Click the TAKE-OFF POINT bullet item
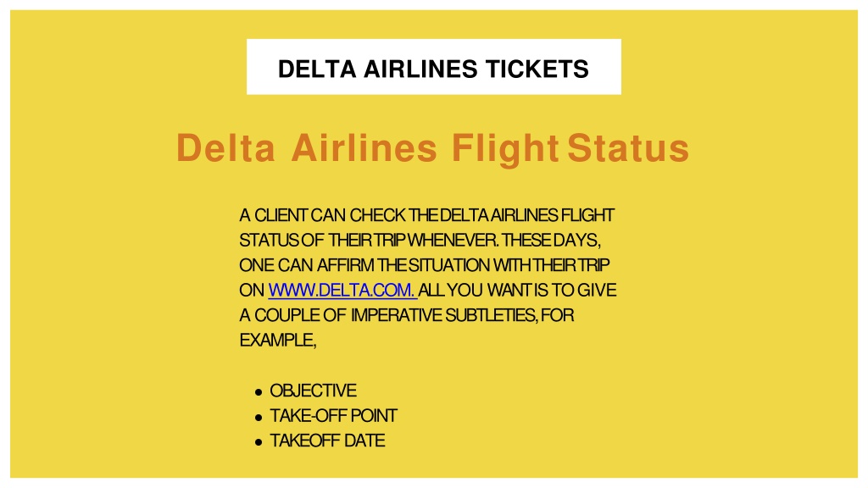 click(x=333, y=415)
